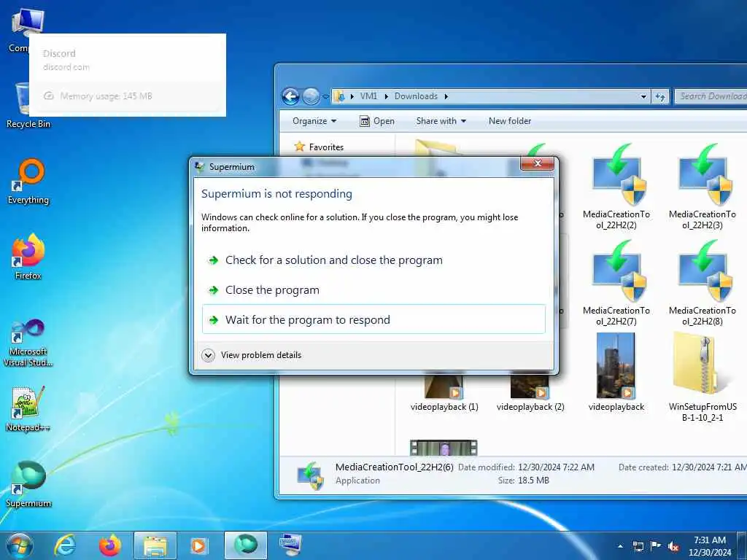Select videoplayback (1) video file

(444, 392)
